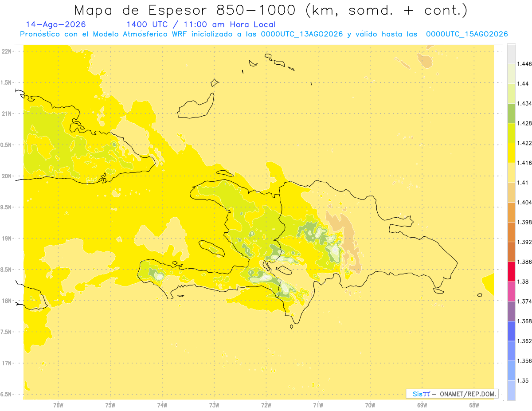The height and width of the screenshot is (411, 532).
Task: Click the legend value 1.362
Action: click(524, 341)
